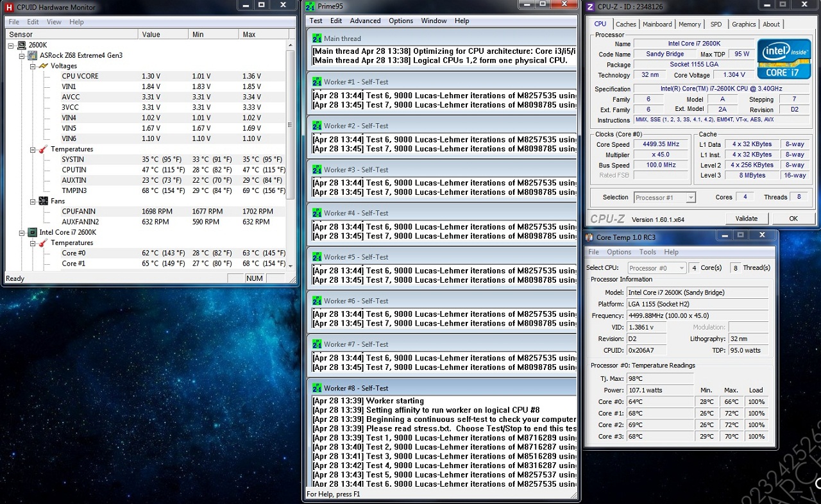Click the computer icon beside 2600K tree root
The height and width of the screenshot is (504, 821).
(x=22, y=45)
